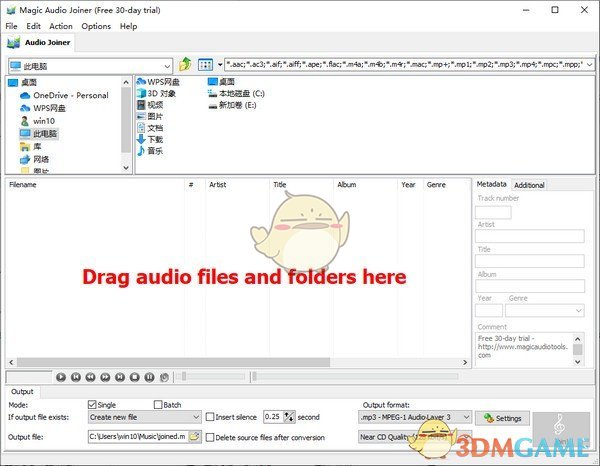Click the rewind playback button
600x466 pixels.
[x=90, y=377]
